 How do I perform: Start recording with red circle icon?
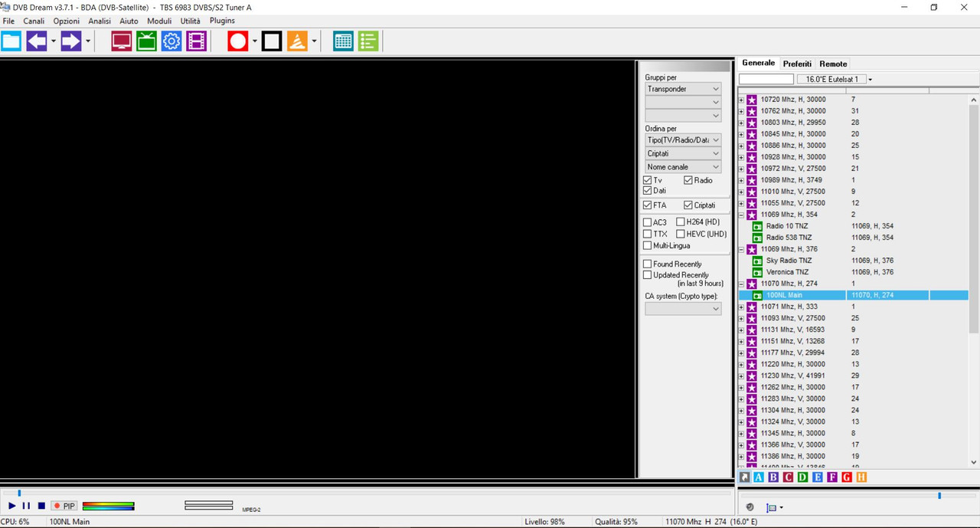pyautogui.click(x=238, y=41)
